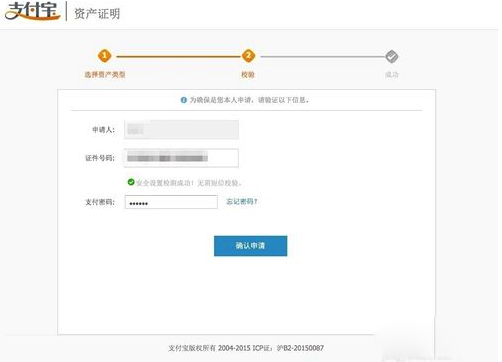Image resolution: width=502 pixels, height=362 pixels.
Task: Select the 校验 step label
Action: [248, 74]
